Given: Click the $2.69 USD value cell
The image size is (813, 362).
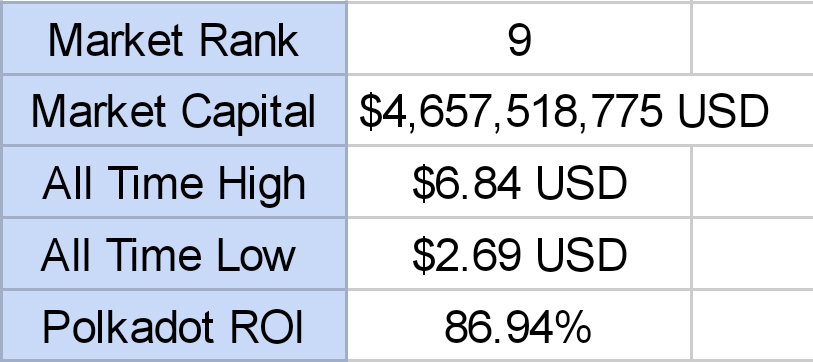Looking at the screenshot, I should pos(520,254).
